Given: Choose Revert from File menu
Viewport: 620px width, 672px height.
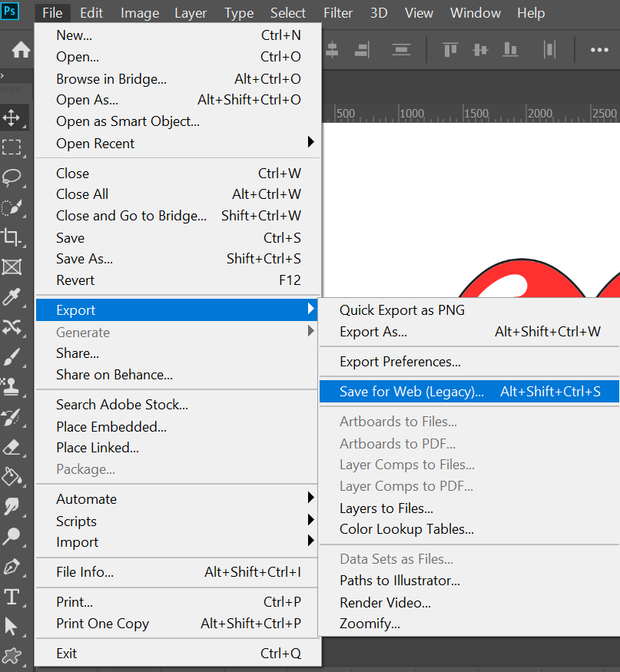Looking at the screenshot, I should 178,280.
